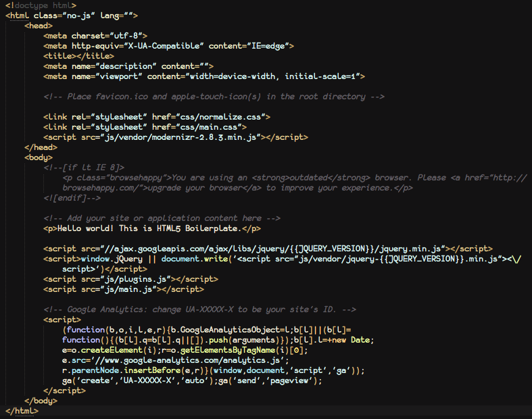Click the meta name="viewport" line
The width and height of the screenshot is (532, 419).
tap(204, 76)
